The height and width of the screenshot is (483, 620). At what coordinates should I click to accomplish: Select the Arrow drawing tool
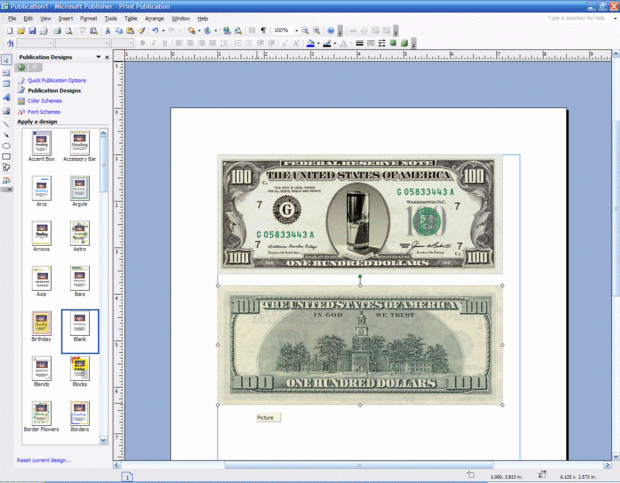pyautogui.click(x=6, y=134)
